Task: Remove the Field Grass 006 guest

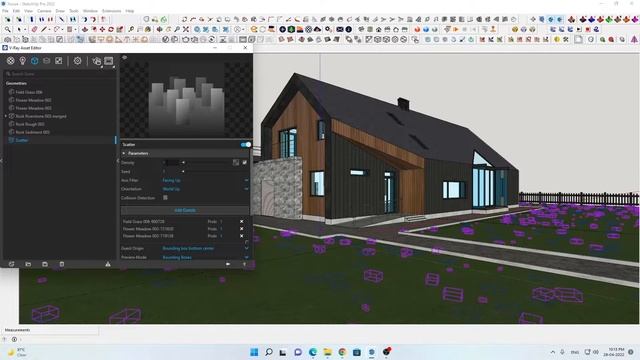Action: pos(241,222)
